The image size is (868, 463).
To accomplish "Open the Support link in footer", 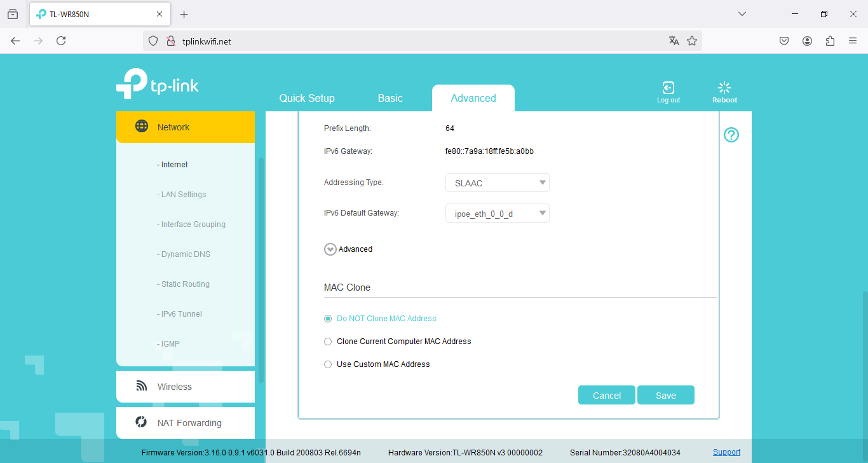I will click(726, 452).
